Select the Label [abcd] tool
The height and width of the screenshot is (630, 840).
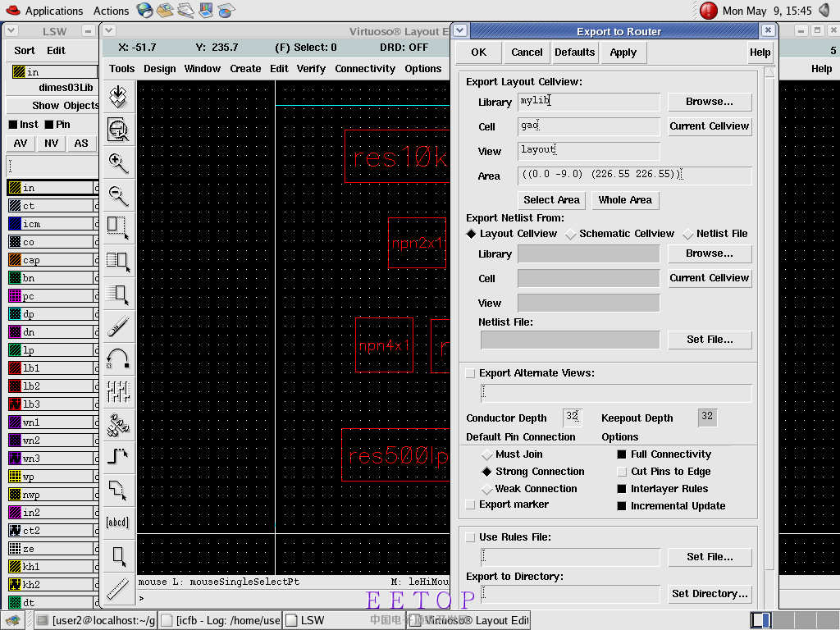point(118,522)
